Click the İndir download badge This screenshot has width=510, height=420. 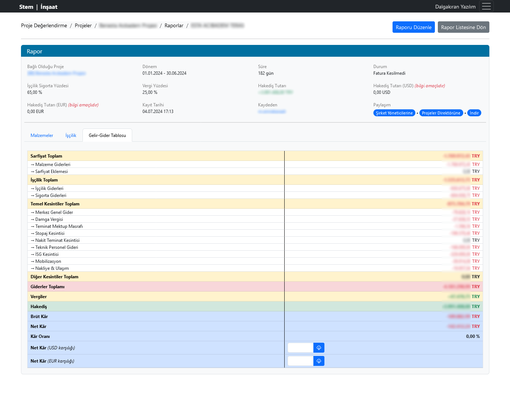tap(474, 113)
